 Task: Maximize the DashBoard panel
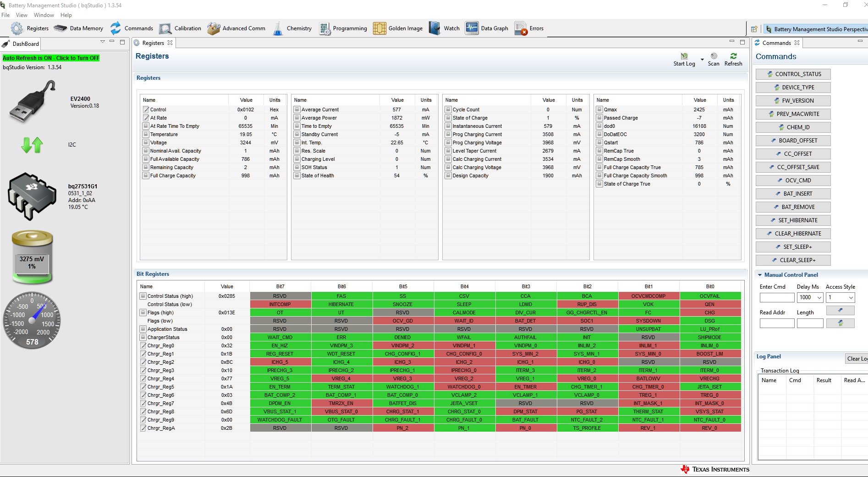122,42
